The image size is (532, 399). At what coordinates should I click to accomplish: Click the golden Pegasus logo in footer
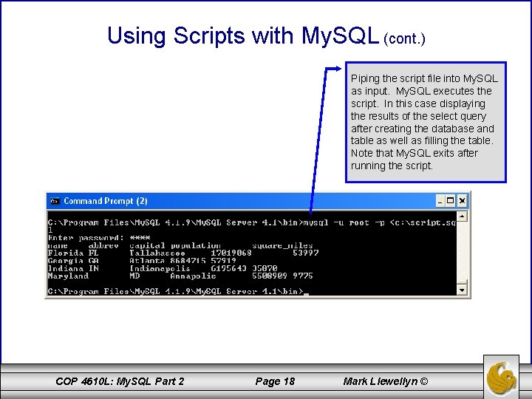(x=501, y=378)
